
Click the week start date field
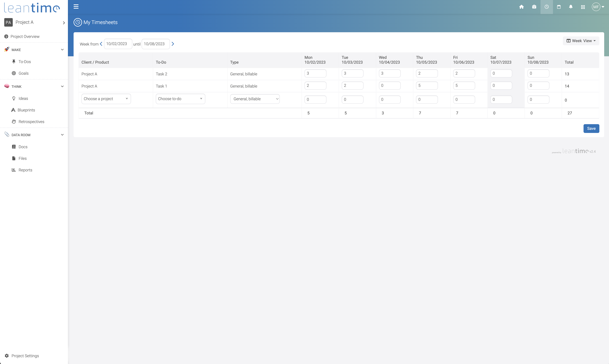coord(118,44)
